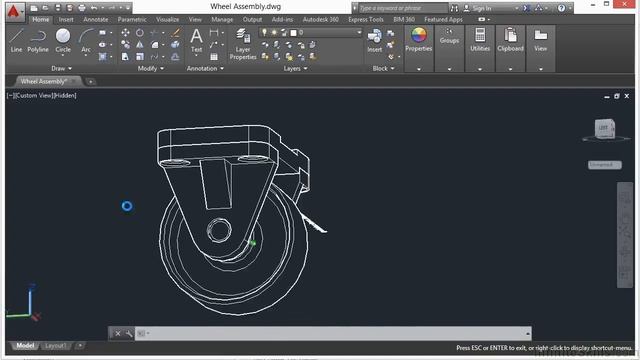
Task: Click the Help question mark icon
Action: click(x=562, y=8)
